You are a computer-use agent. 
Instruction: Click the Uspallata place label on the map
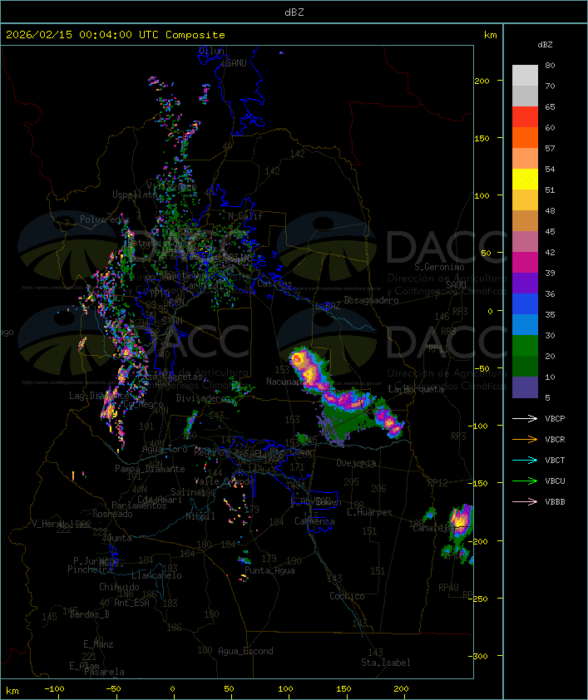tap(135, 195)
